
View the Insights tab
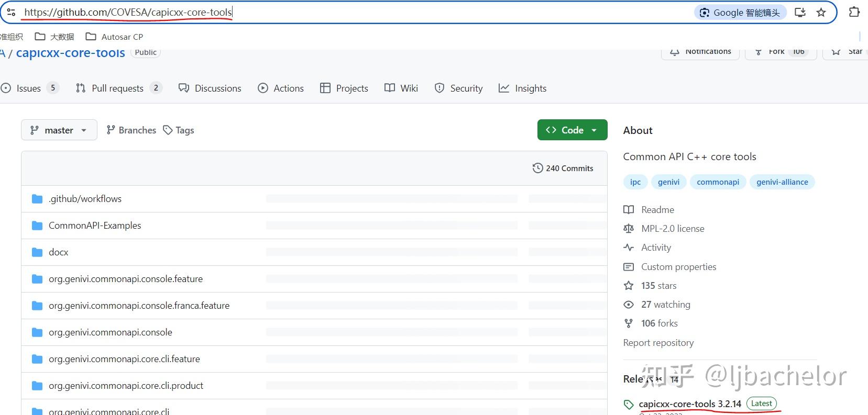coord(523,88)
